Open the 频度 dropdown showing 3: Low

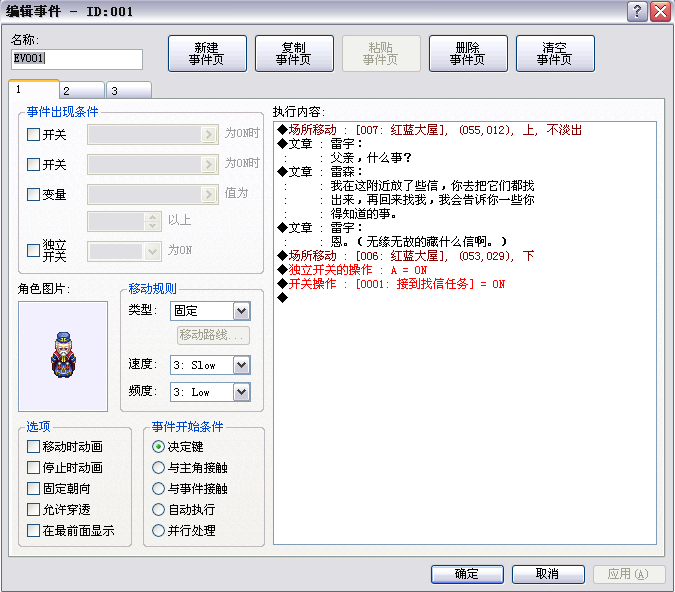(210, 392)
